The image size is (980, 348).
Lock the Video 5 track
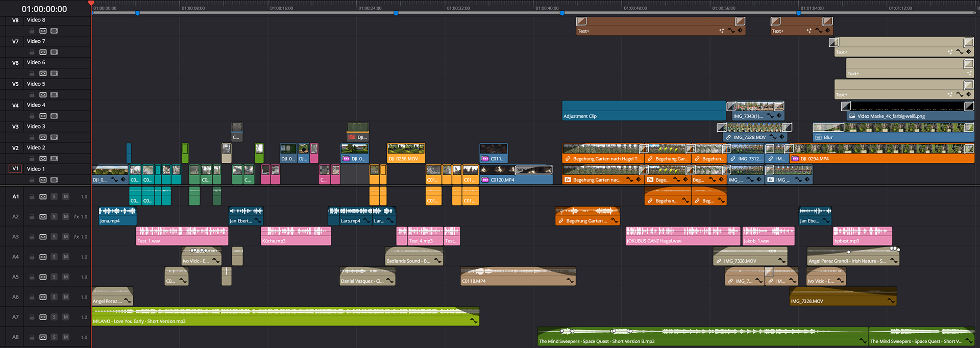(x=32, y=95)
